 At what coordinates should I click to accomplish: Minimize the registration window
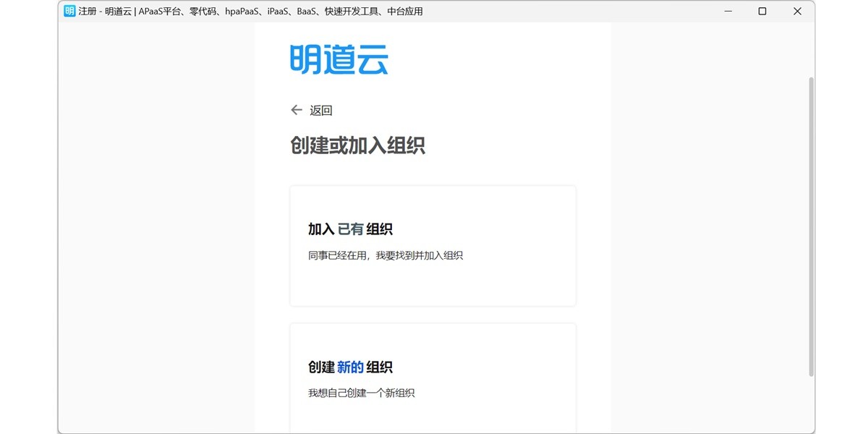tap(728, 12)
